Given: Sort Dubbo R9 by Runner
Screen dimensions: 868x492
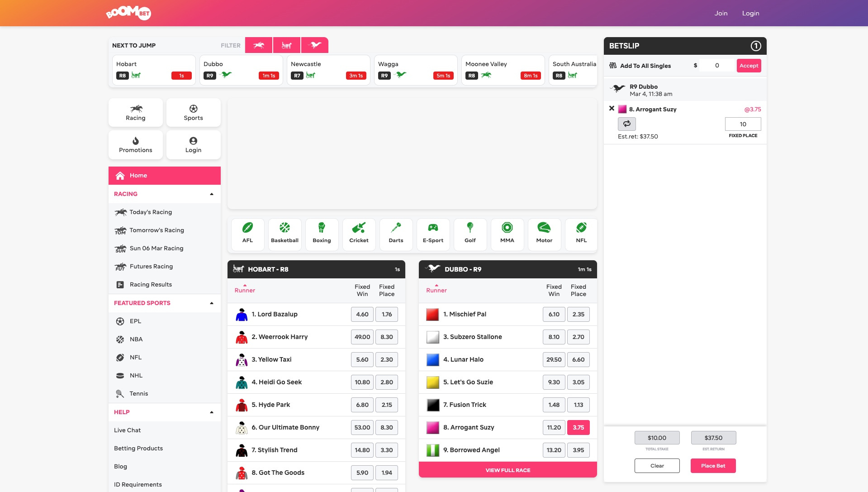Looking at the screenshot, I should (x=436, y=290).
